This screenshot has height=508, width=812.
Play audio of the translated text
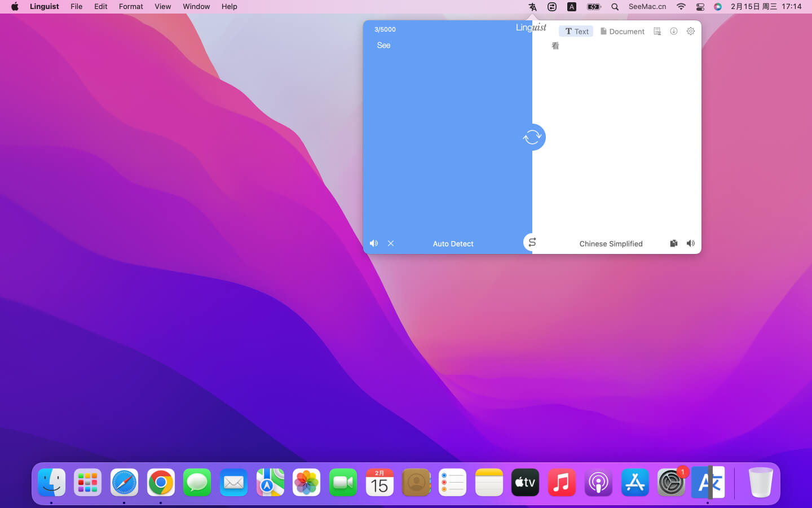tap(690, 243)
